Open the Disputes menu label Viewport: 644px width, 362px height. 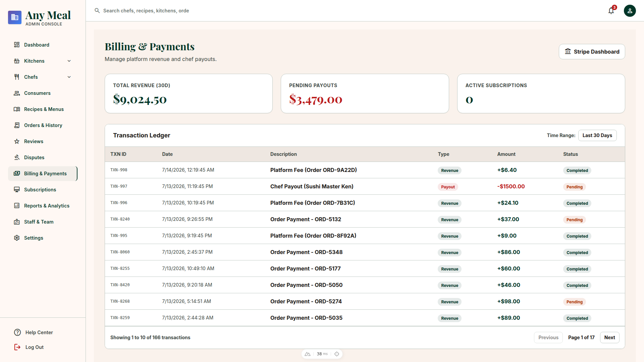pyautogui.click(x=34, y=158)
